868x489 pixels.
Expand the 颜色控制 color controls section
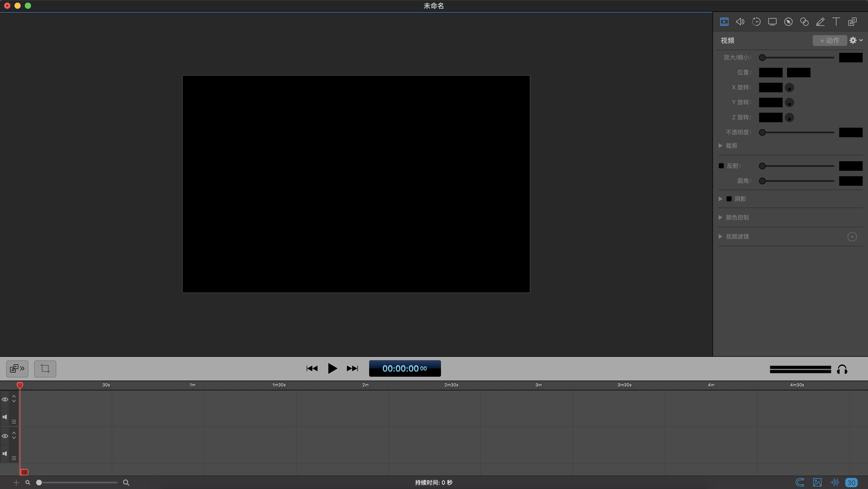pos(720,217)
